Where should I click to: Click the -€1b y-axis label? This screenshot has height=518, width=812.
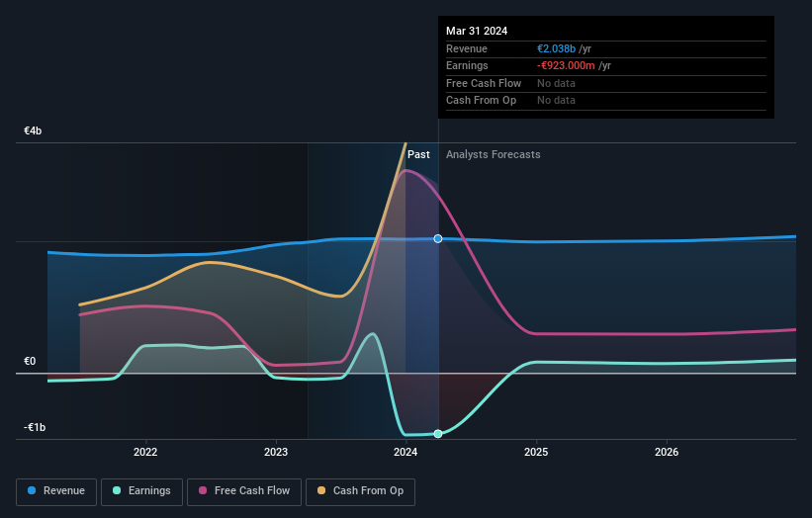point(35,427)
